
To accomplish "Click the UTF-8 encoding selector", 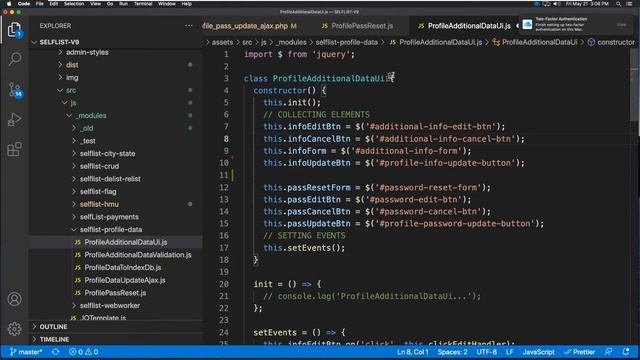I will tap(487, 352).
